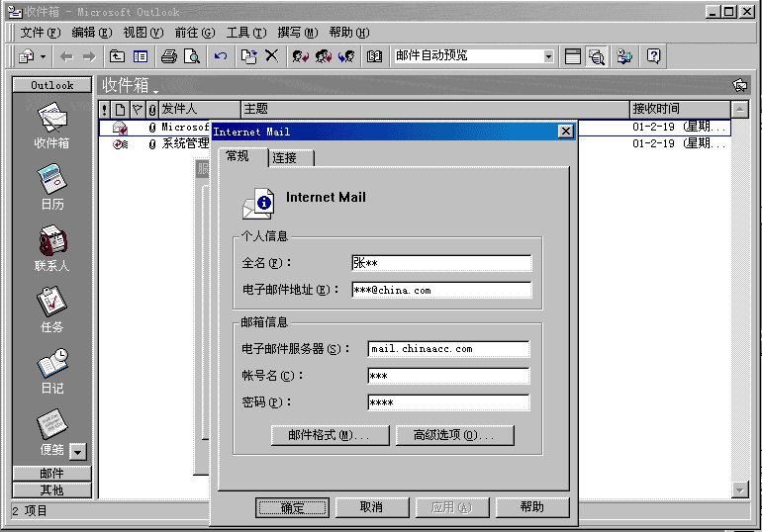The height and width of the screenshot is (532, 762).
Task: Sort by the 主题 column header
Action: 435,109
